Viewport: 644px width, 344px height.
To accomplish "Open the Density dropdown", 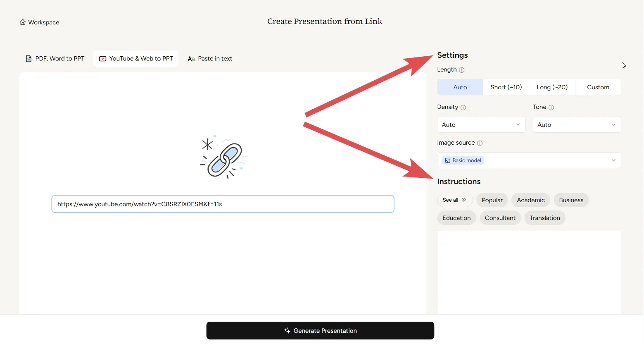I will click(x=481, y=125).
